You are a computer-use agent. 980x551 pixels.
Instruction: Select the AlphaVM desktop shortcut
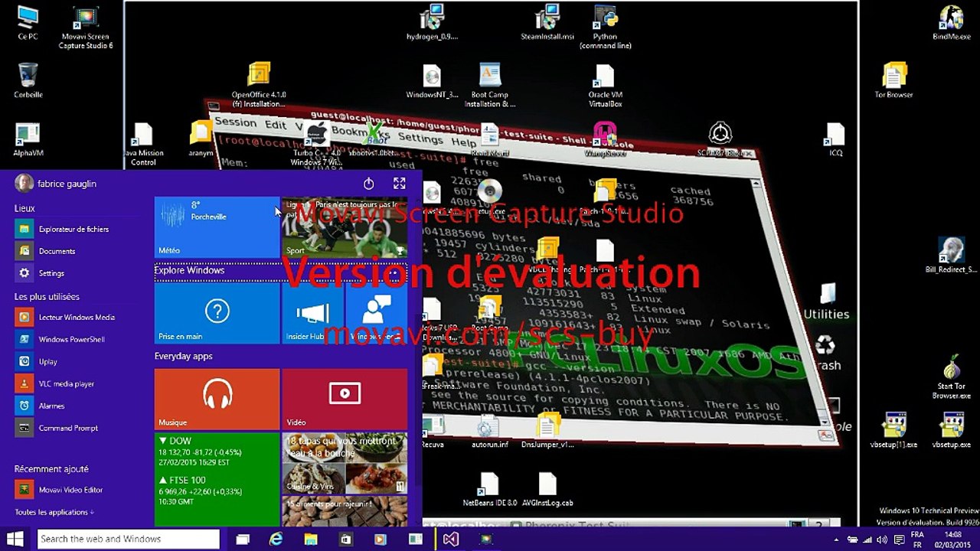coord(28,140)
